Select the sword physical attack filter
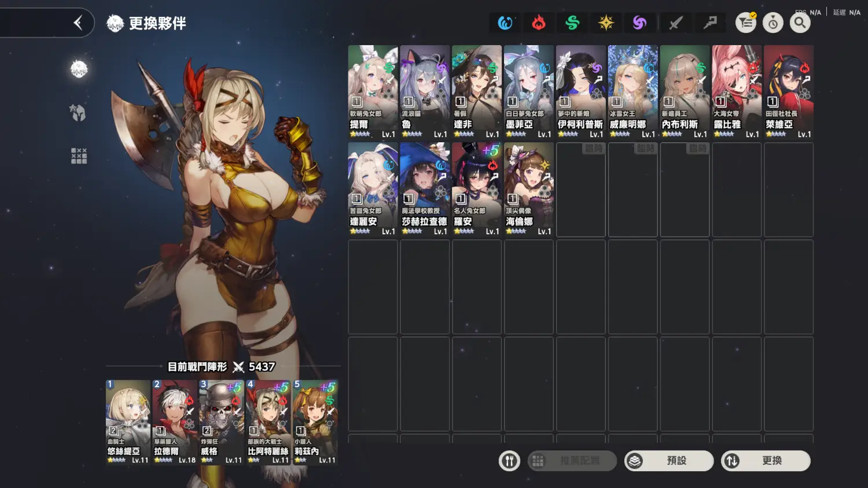The width and height of the screenshot is (868, 488). pyautogui.click(x=675, y=23)
